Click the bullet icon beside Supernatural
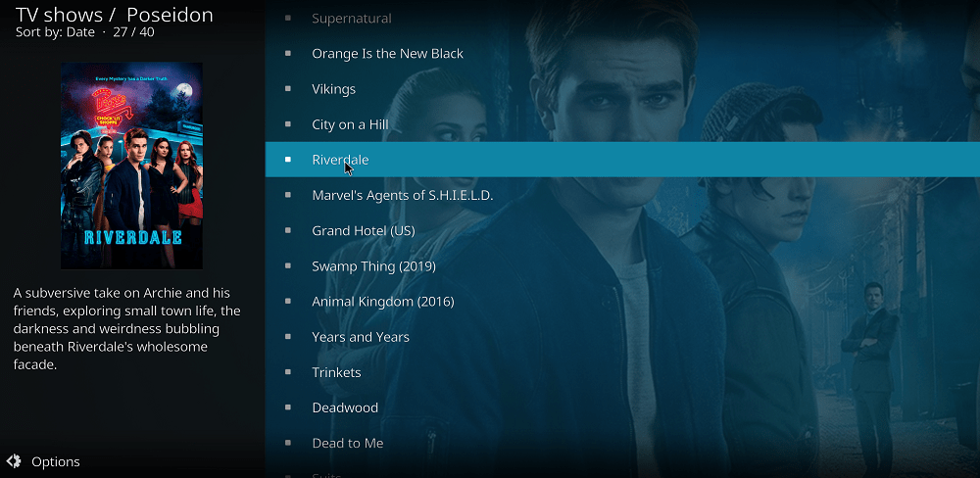The height and width of the screenshot is (478, 980). click(x=287, y=18)
